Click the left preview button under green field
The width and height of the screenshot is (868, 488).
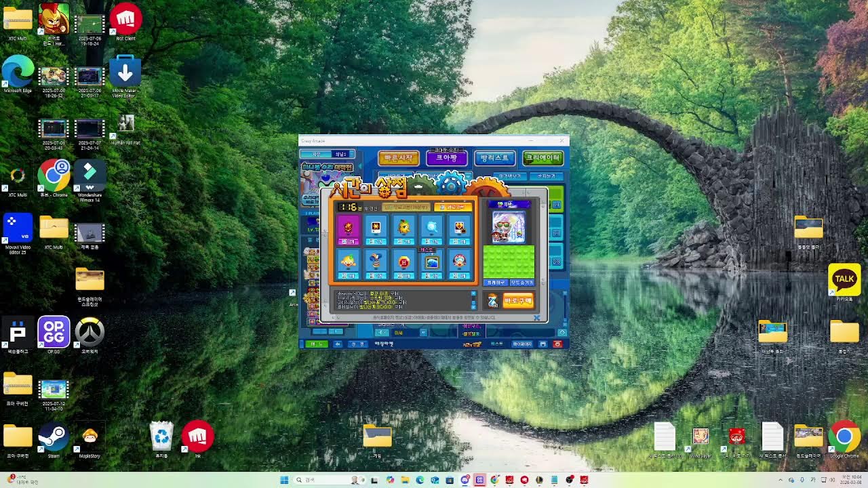pyautogui.click(x=495, y=283)
